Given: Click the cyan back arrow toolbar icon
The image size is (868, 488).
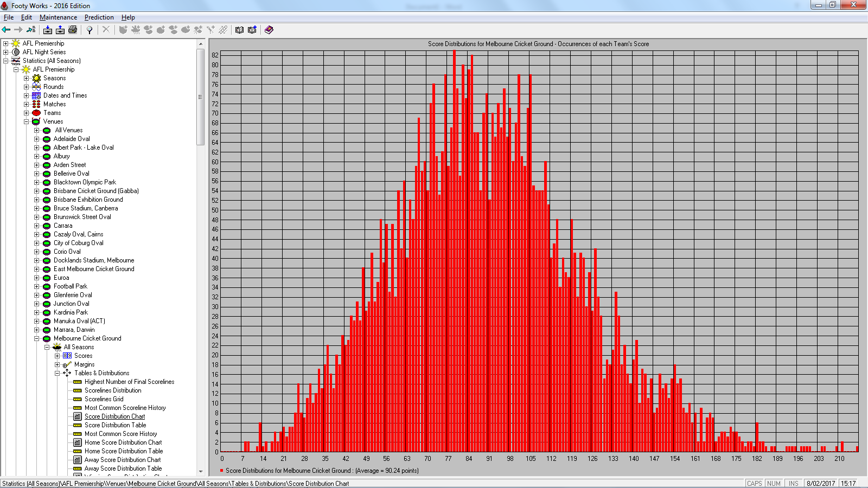Looking at the screenshot, I should (x=7, y=30).
